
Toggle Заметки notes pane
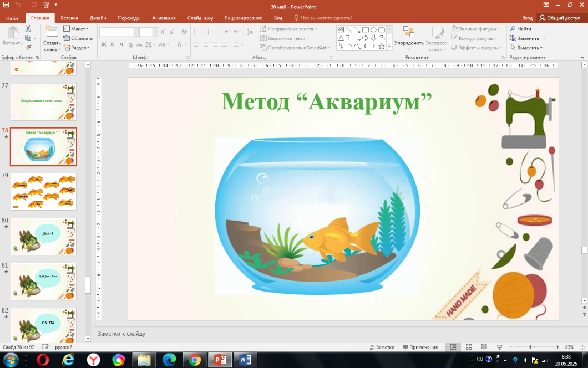pos(382,347)
